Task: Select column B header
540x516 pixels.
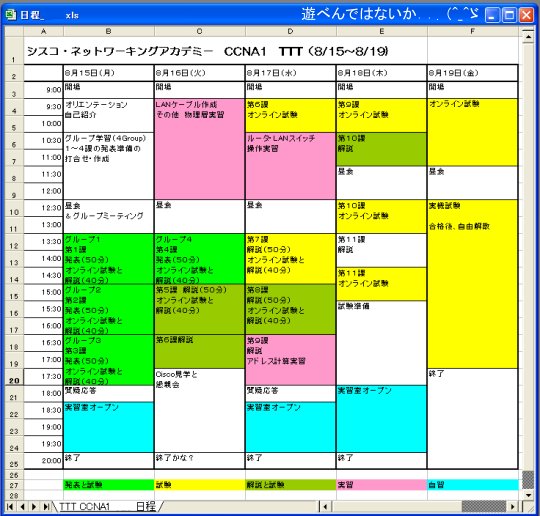Action: pyautogui.click(x=108, y=31)
